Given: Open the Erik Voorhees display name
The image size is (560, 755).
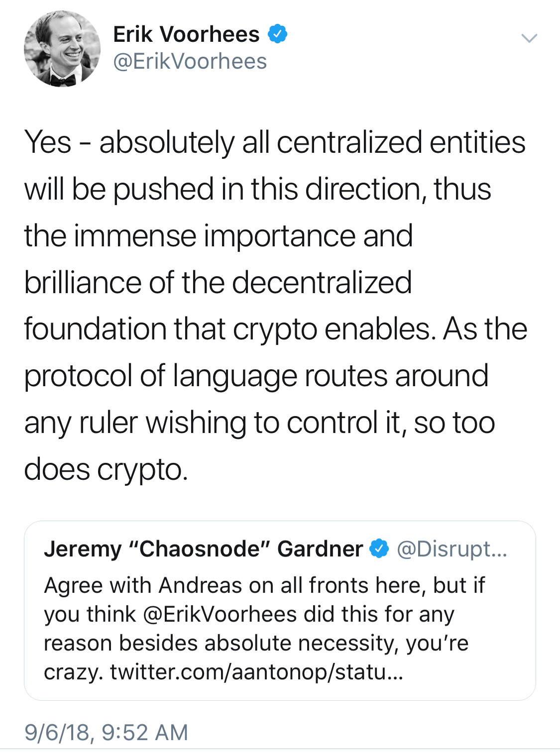Looking at the screenshot, I should click(186, 34).
